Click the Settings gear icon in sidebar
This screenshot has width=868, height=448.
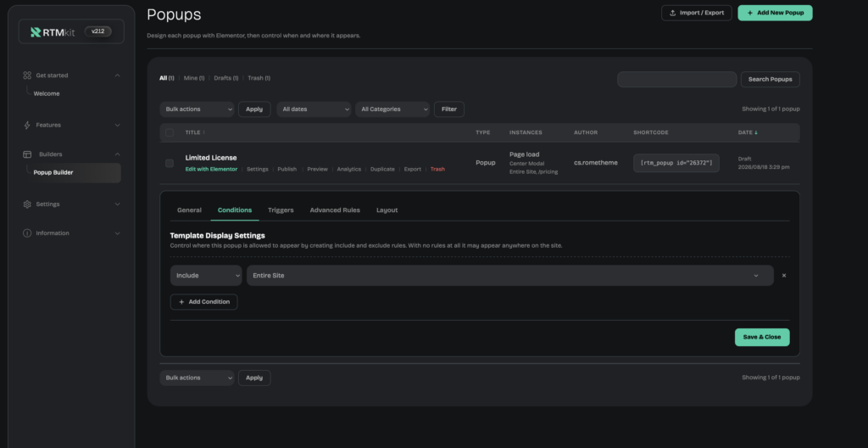[x=27, y=204]
